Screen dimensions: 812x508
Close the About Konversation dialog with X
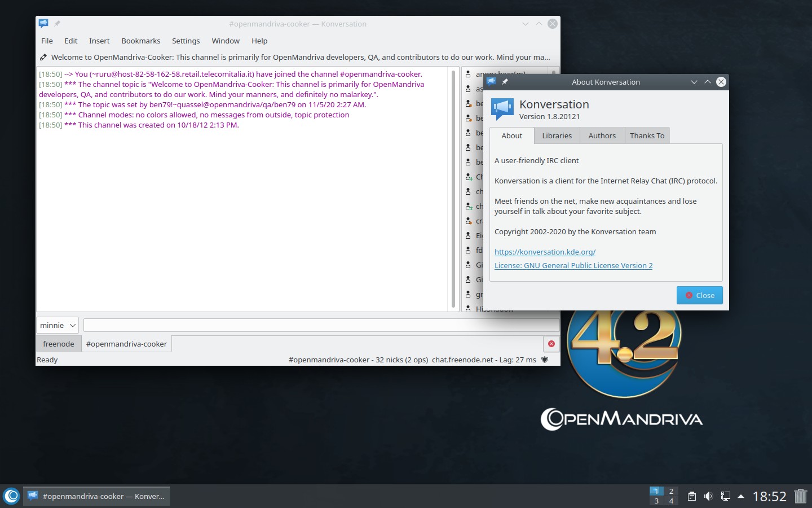721,82
